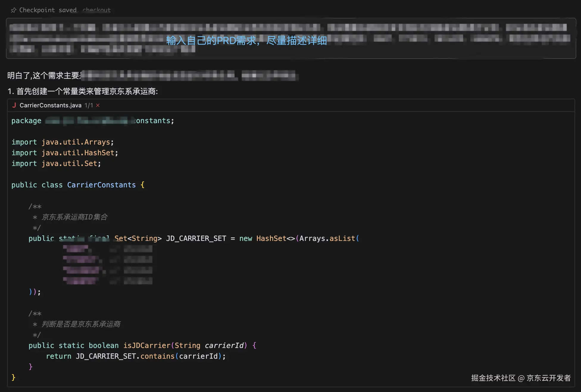The height and width of the screenshot is (392, 581).
Task: Click the checkout link
Action: point(96,10)
